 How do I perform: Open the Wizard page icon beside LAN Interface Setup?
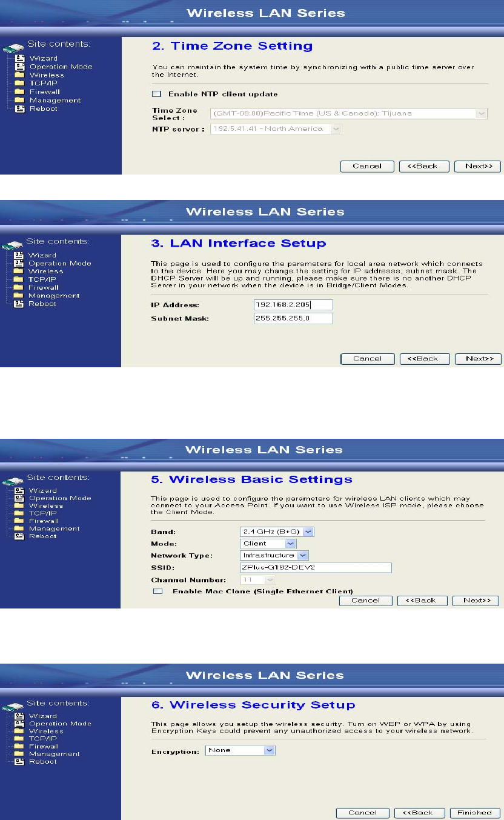(x=19, y=255)
